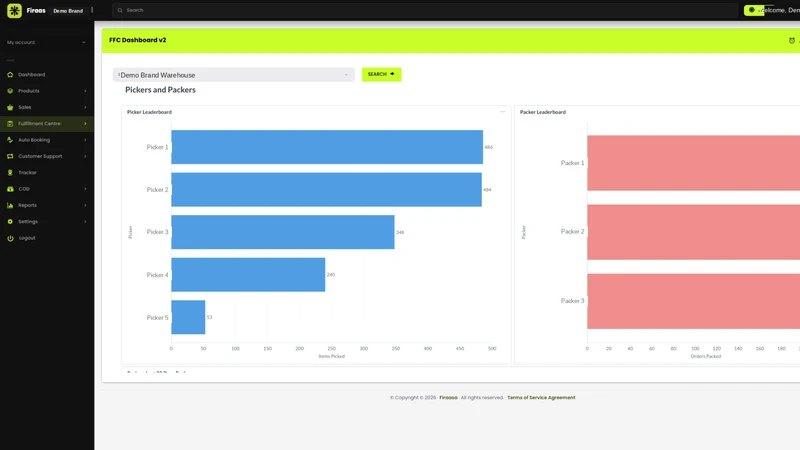Click the Reports chart icon

(10, 205)
